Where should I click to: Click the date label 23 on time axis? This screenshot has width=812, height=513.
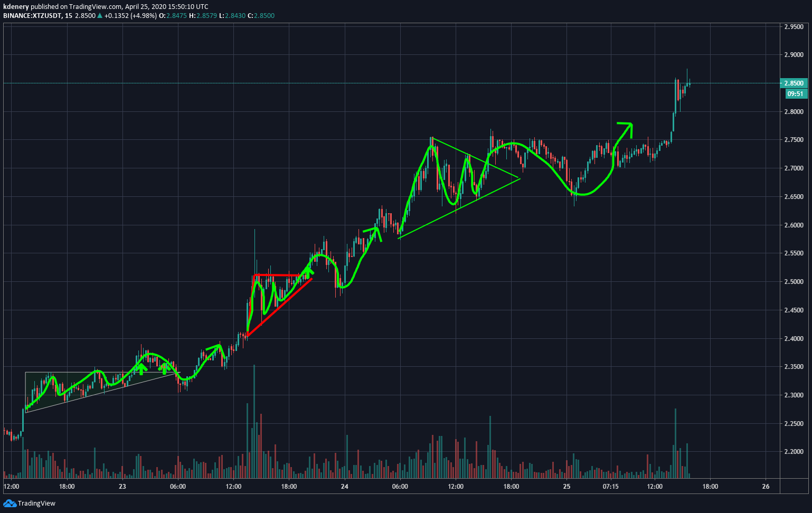pos(122,487)
